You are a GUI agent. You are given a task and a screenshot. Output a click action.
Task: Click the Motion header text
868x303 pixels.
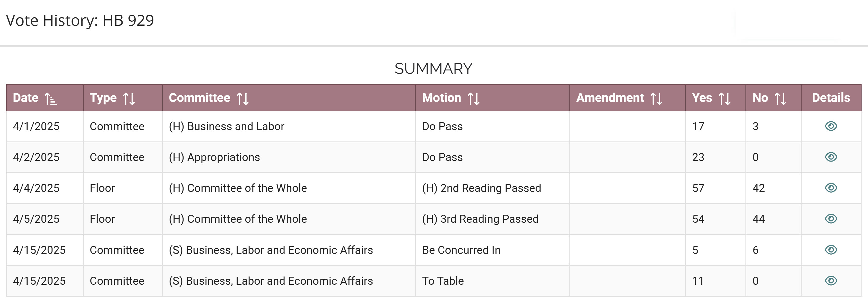pos(441,98)
